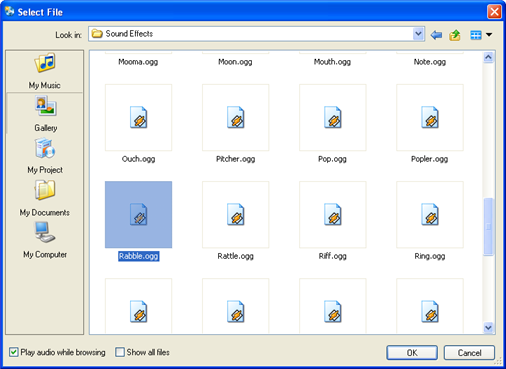Image resolution: width=506 pixels, height=369 pixels.
Task: Enable the Show all files checkbox
Action: (x=120, y=352)
